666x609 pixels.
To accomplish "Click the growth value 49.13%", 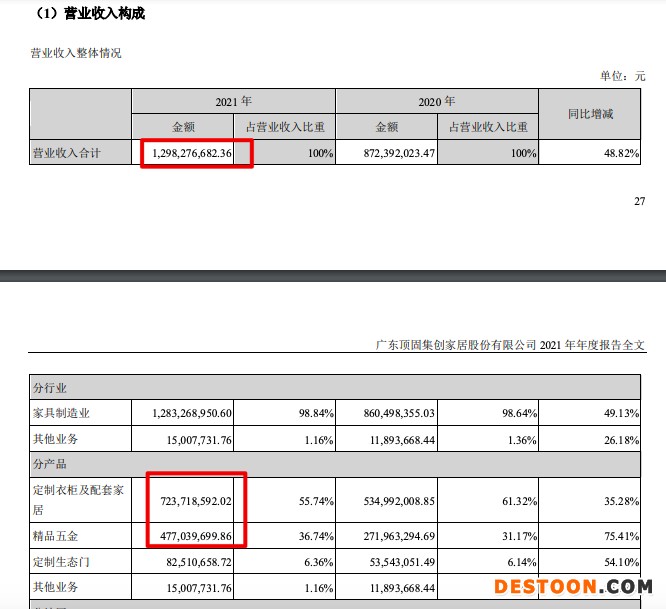I will 621,413.
